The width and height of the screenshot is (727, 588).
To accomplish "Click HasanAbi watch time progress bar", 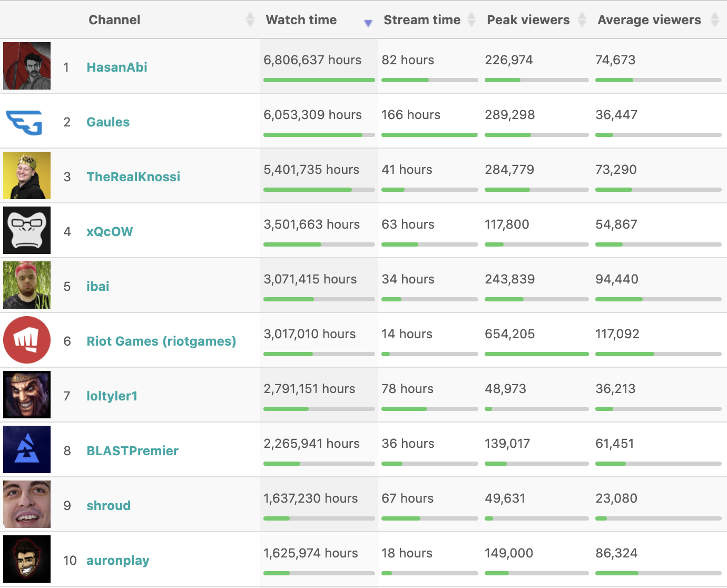I will (319, 80).
